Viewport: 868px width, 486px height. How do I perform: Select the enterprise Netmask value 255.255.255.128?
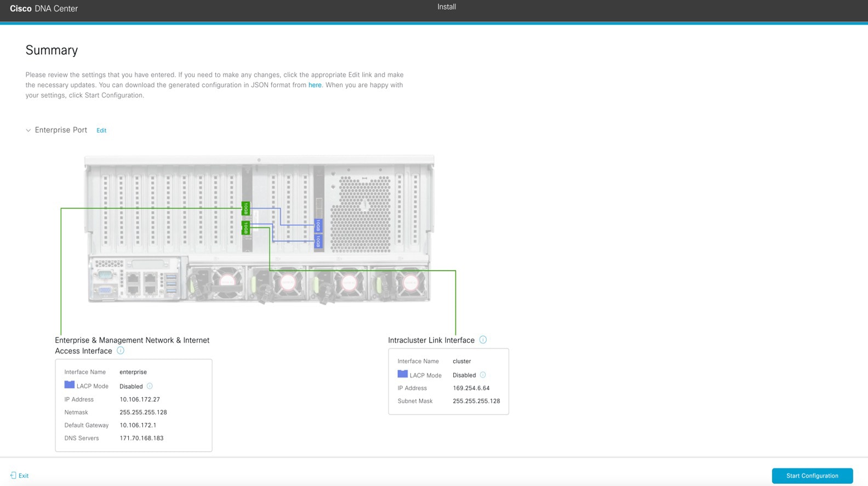pos(143,412)
